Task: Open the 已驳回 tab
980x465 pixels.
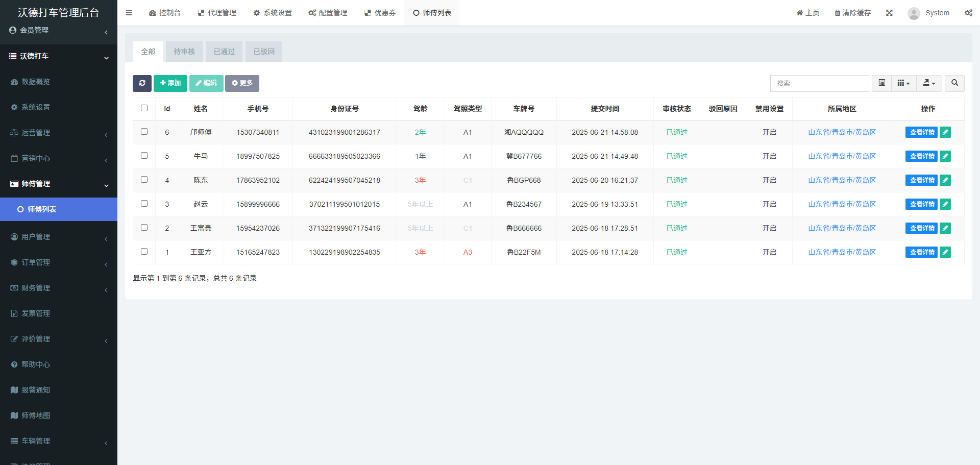Action: tap(264, 52)
